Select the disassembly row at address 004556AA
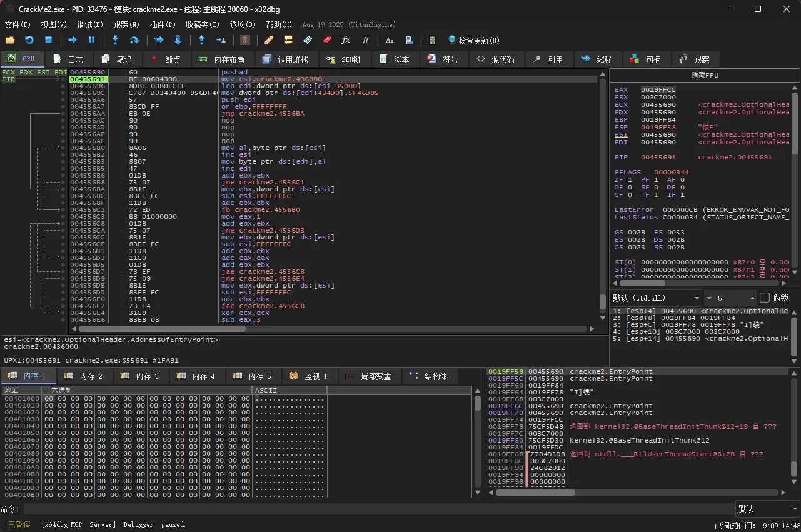 (332, 114)
